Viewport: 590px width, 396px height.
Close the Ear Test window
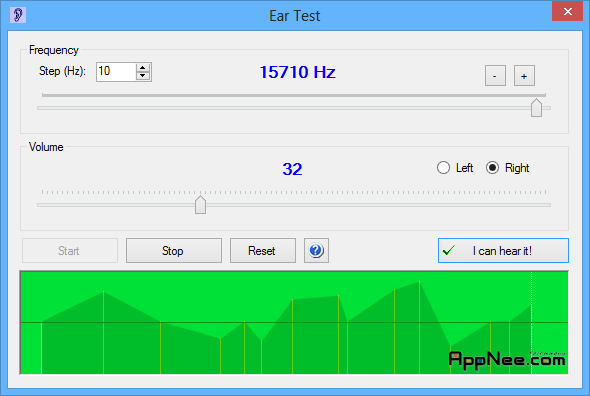[567, 11]
